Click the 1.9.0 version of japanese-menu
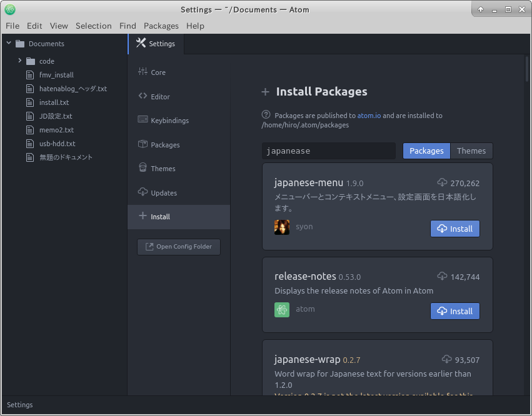 point(354,184)
